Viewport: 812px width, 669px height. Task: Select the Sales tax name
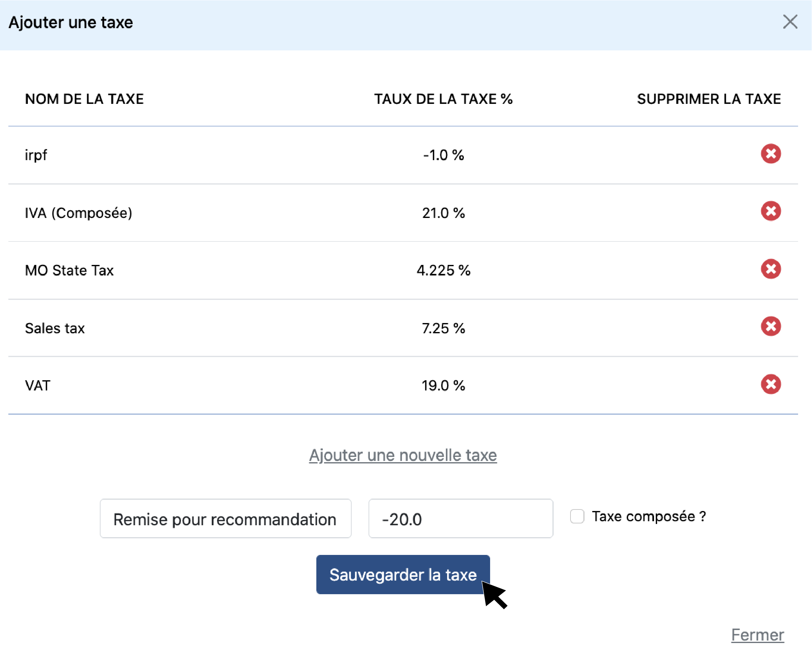coord(55,328)
